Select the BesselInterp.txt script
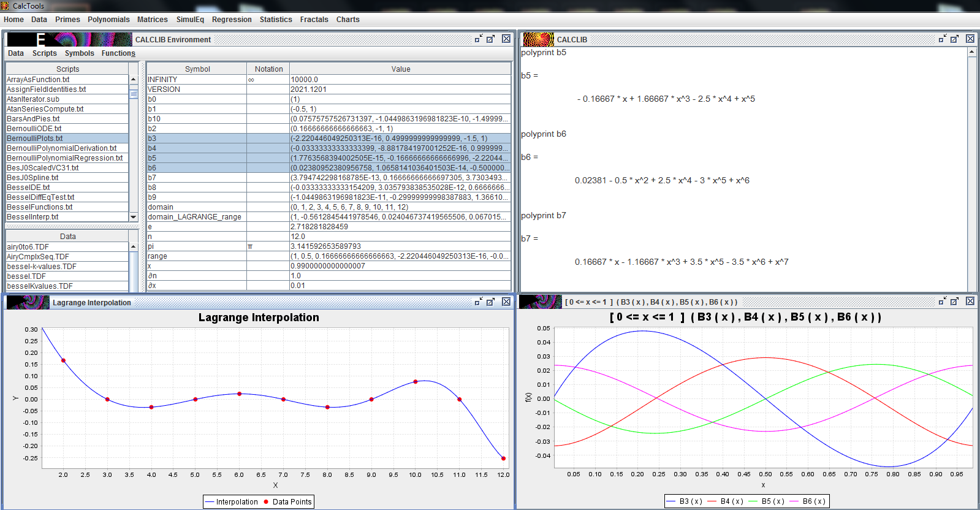This screenshot has width=980, height=510. [67, 217]
